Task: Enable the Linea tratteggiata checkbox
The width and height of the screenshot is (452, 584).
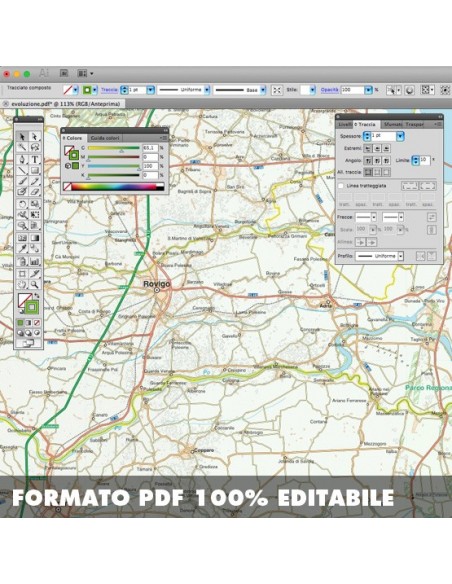Action: coord(340,185)
